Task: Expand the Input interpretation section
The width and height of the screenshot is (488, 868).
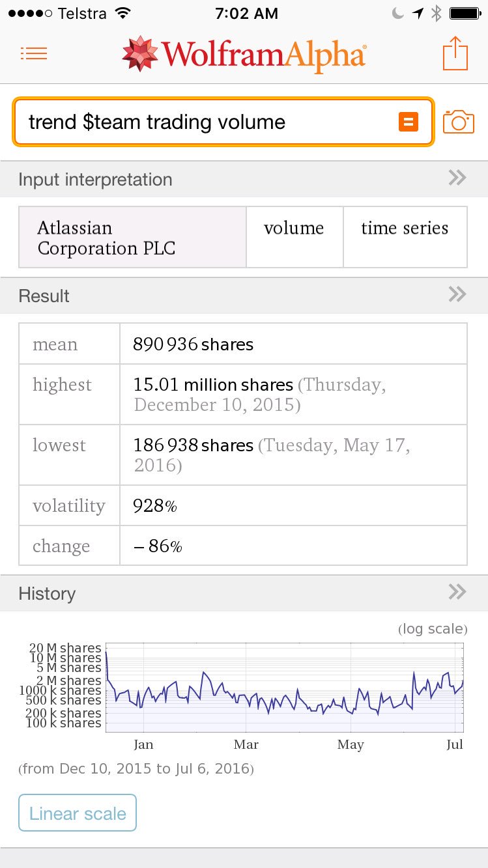Action: click(x=457, y=178)
